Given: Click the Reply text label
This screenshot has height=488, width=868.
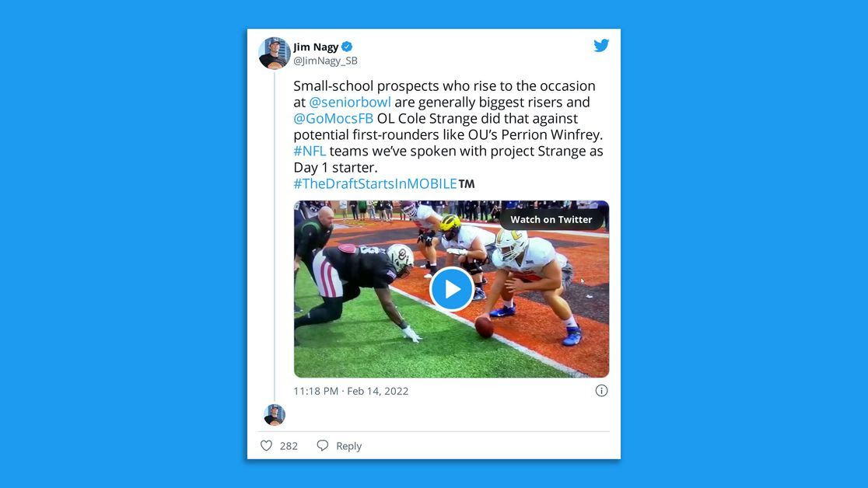Looking at the screenshot, I should 348,446.
